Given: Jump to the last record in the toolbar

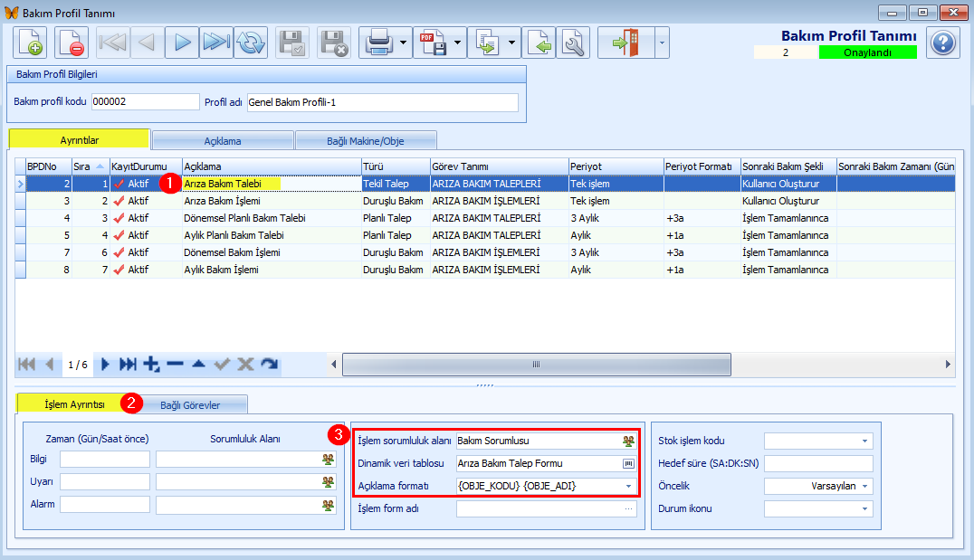Looking at the screenshot, I should tap(216, 43).
